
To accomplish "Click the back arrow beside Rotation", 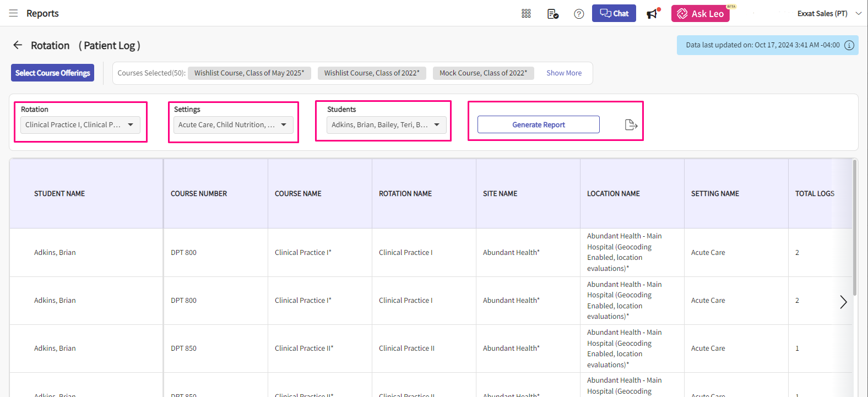I will [x=18, y=45].
